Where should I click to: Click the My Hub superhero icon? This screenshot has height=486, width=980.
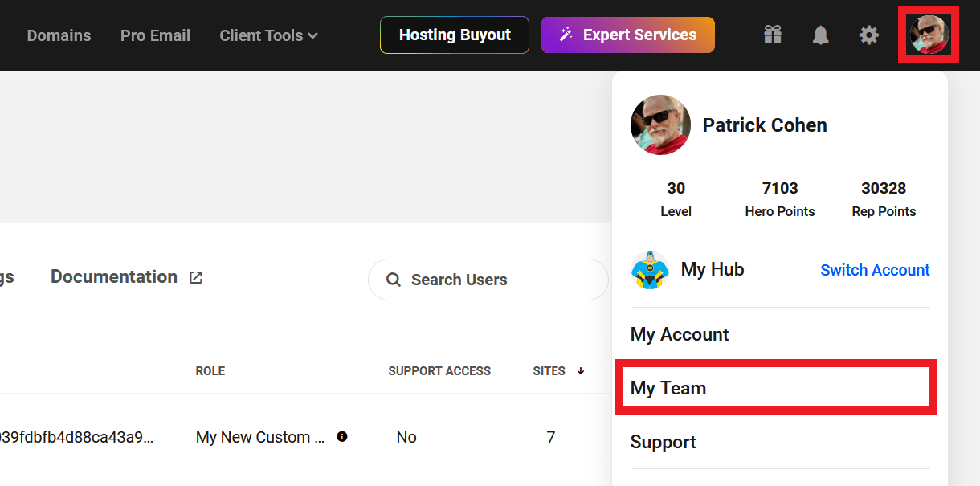[x=650, y=270]
